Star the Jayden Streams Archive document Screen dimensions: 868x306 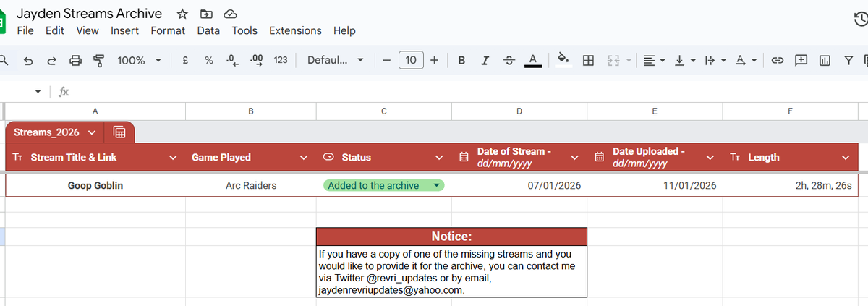183,14
